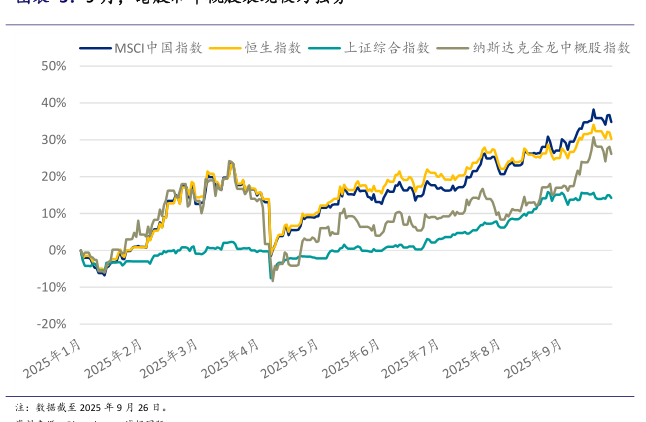This screenshot has height=422, width=646.
Task: Click the 0% y-axis label
Action: (x=57, y=250)
